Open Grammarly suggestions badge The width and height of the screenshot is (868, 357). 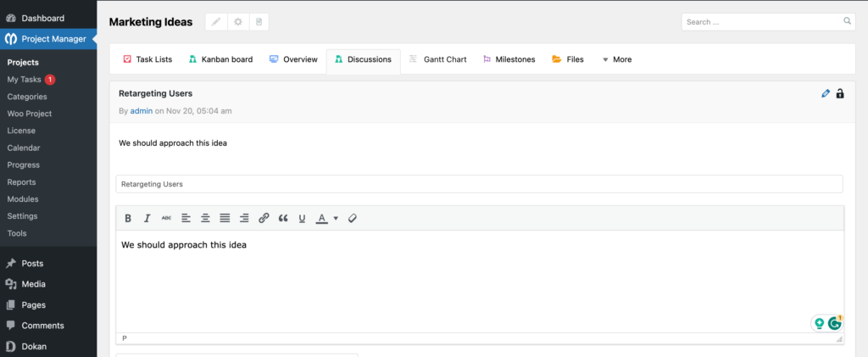click(835, 324)
